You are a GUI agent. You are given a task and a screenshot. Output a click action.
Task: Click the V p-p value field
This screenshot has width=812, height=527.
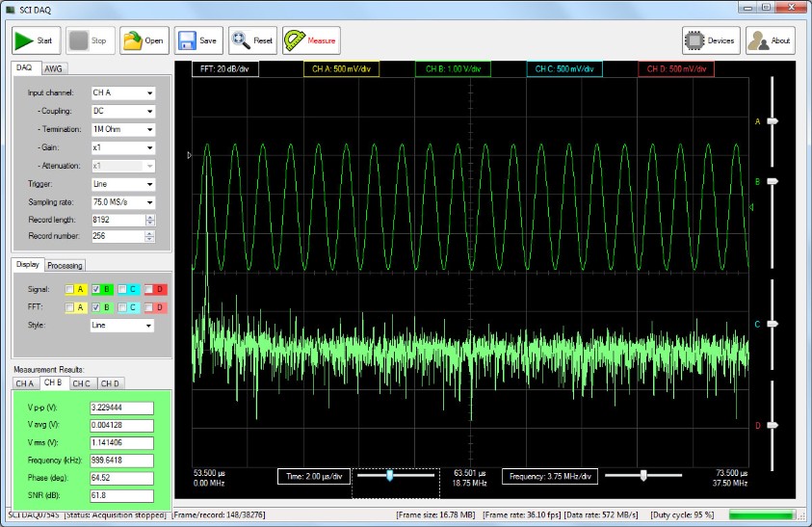coord(121,408)
